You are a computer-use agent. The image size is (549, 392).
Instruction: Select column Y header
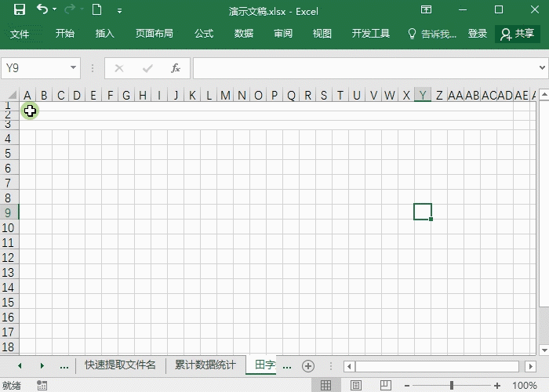[x=423, y=95]
